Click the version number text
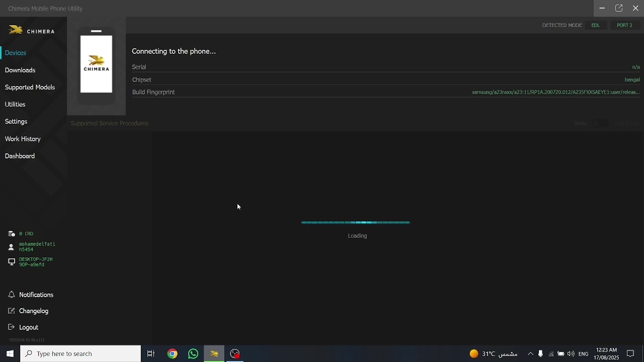Screen dimensions: 644x362 click(x=27, y=340)
